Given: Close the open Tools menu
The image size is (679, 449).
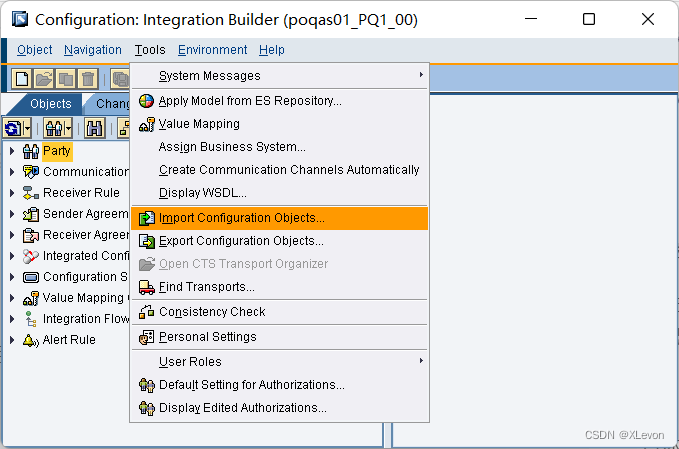Looking at the screenshot, I should tap(150, 50).
